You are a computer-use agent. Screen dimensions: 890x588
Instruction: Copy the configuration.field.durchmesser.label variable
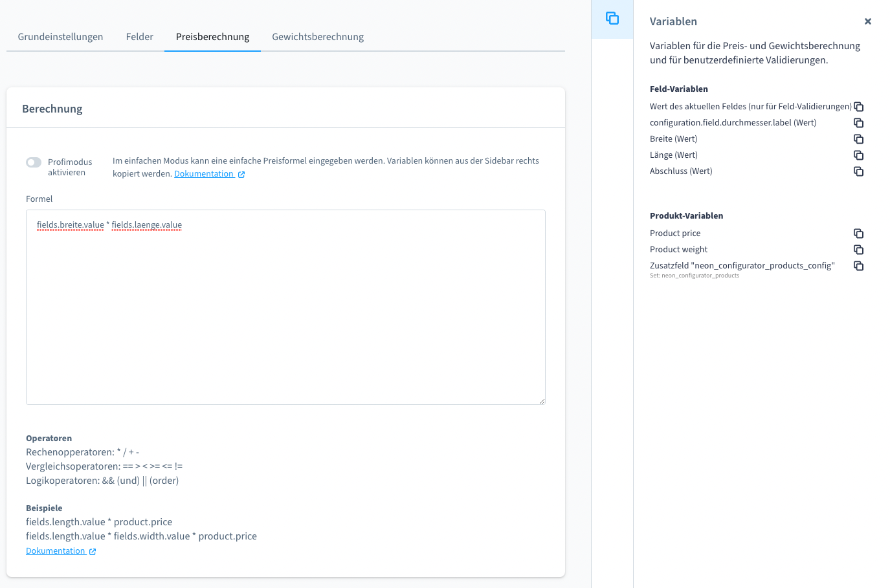point(858,123)
